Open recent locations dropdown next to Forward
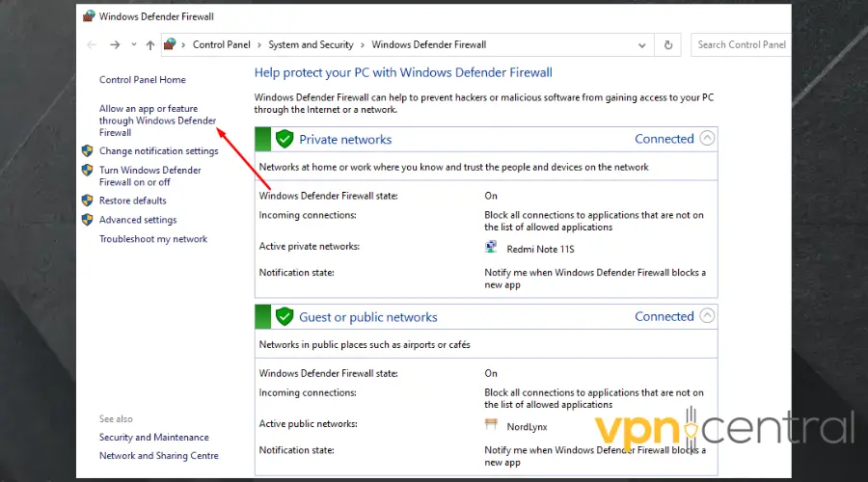Image resolution: width=868 pixels, height=482 pixels. click(132, 44)
